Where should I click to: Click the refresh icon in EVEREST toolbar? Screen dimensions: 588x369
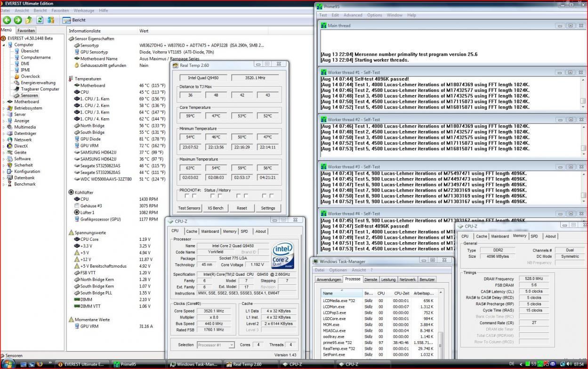(x=40, y=20)
